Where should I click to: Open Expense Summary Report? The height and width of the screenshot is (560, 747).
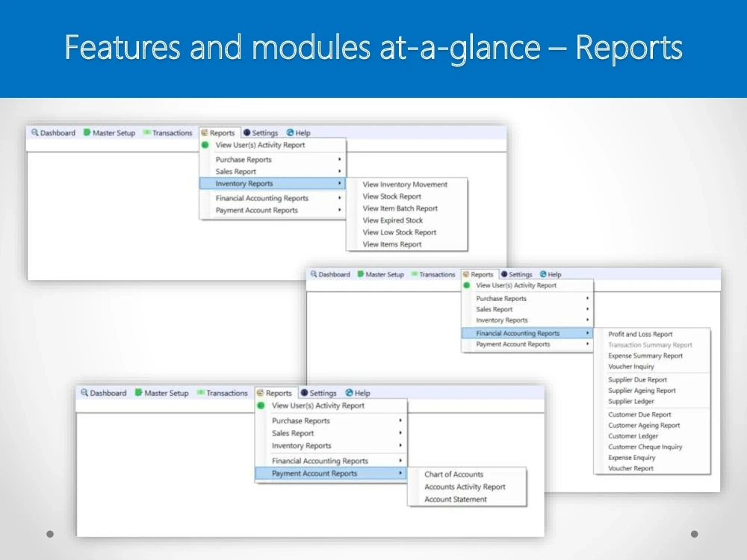pos(645,355)
